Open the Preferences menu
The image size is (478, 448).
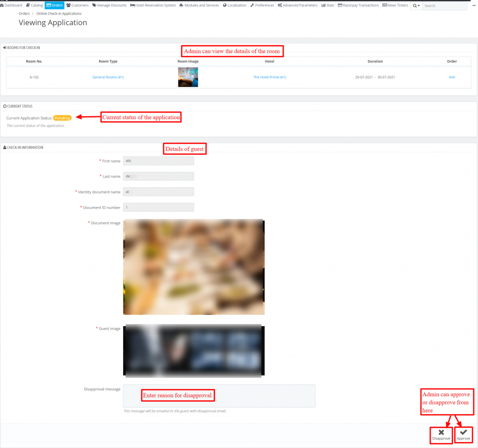click(262, 5)
